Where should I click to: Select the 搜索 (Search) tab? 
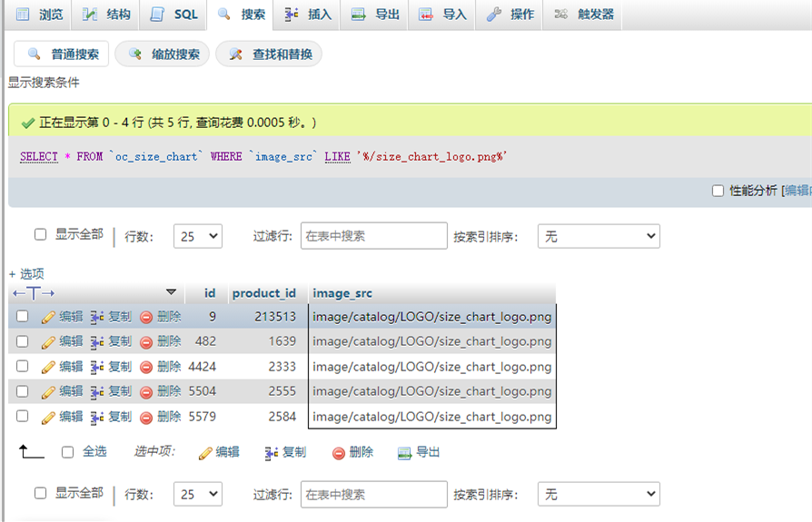click(242, 15)
